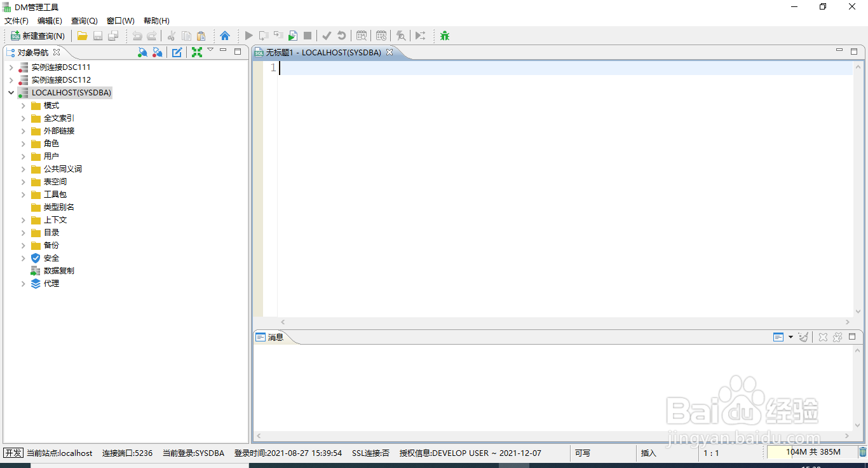Click the editor horizontal scrollbar
Screen dimensions: 868x468
pyautogui.click(x=566, y=322)
